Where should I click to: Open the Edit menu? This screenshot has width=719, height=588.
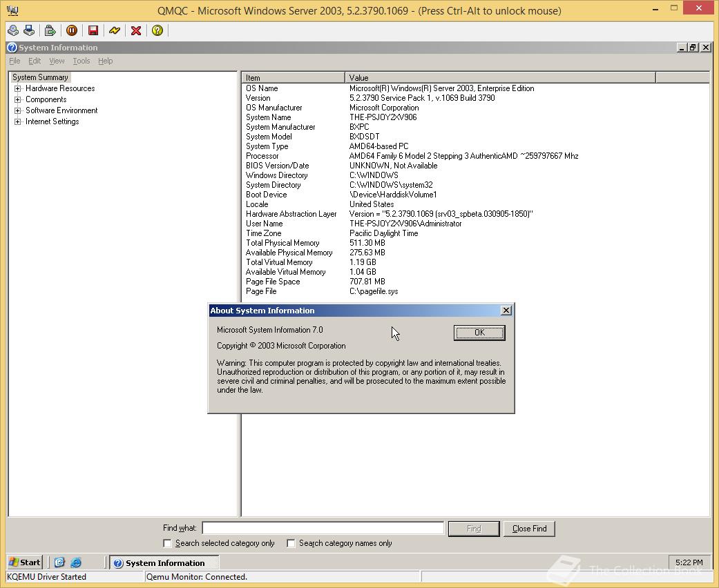[x=35, y=61]
